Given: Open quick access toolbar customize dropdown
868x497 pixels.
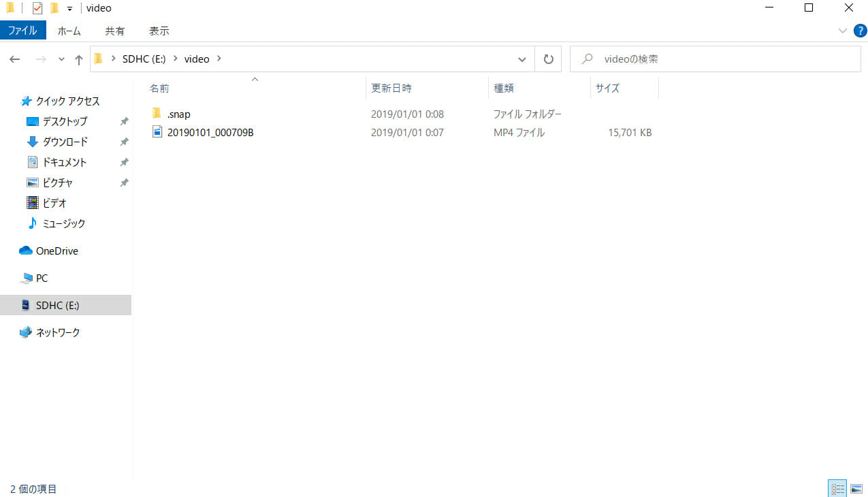Looking at the screenshot, I should point(69,9).
